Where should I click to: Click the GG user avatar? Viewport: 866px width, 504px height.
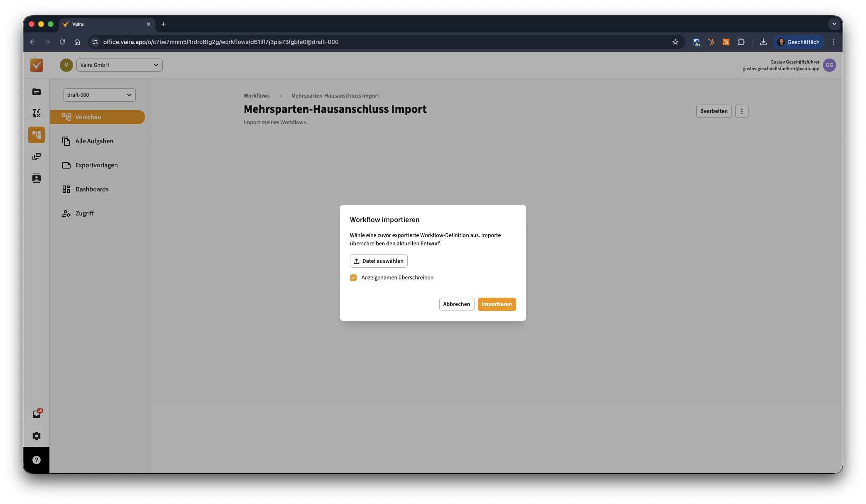829,65
